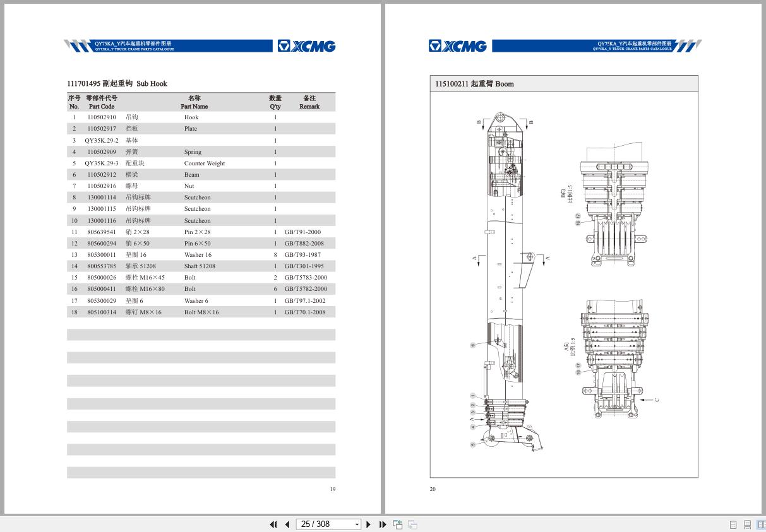Select part code 130001115
The width and height of the screenshot is (766, 532).
tap(102, 209)
